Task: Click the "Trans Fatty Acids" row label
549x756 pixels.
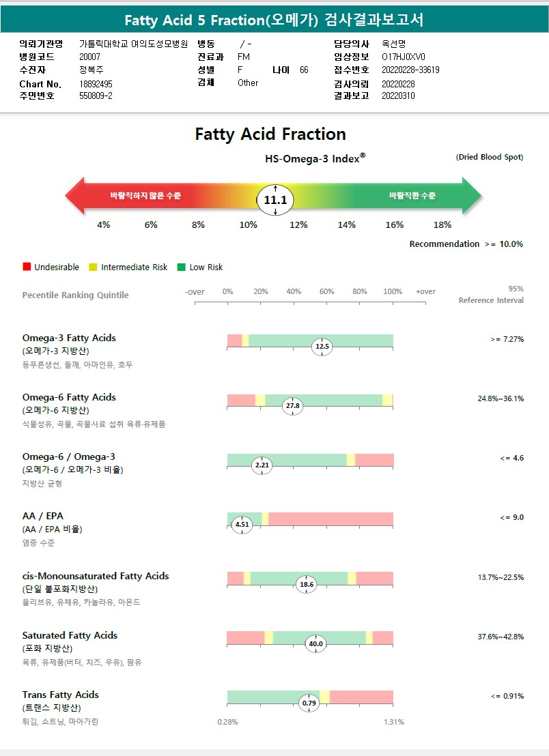Action: (x=60, y=695)
